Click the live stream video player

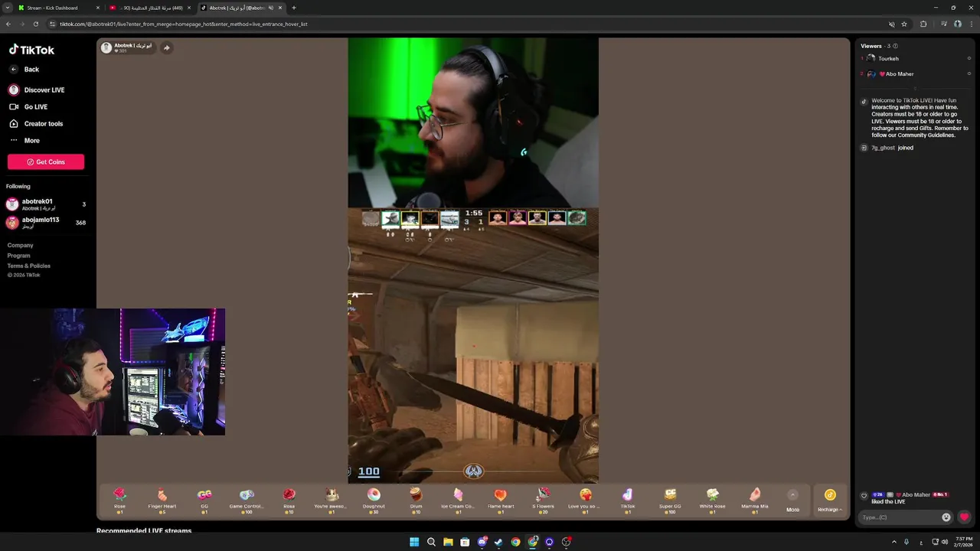[473, 260]
